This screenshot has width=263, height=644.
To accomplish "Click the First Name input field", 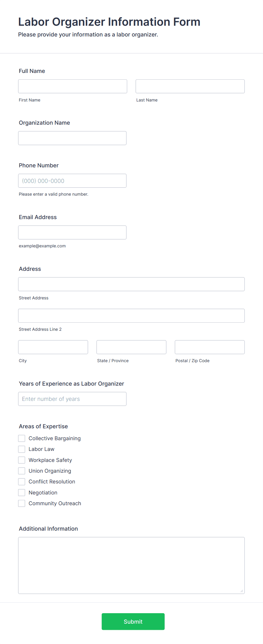I will (73, 86).
